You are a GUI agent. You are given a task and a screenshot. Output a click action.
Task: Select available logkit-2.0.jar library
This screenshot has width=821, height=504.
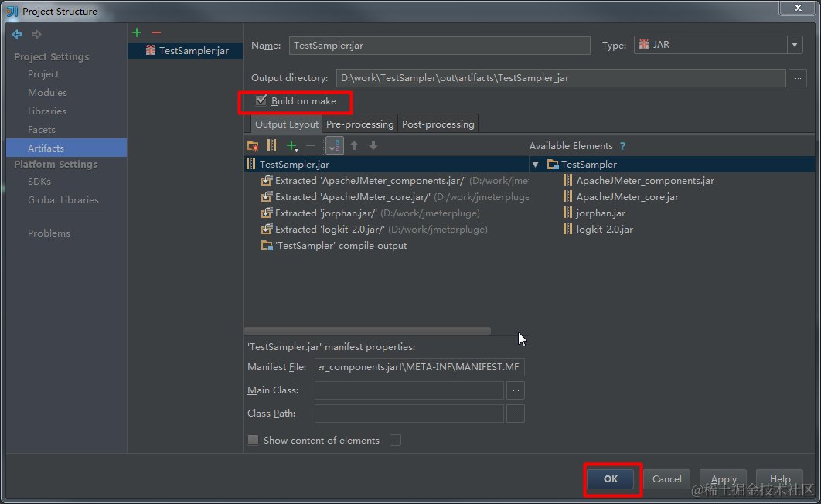598,230
